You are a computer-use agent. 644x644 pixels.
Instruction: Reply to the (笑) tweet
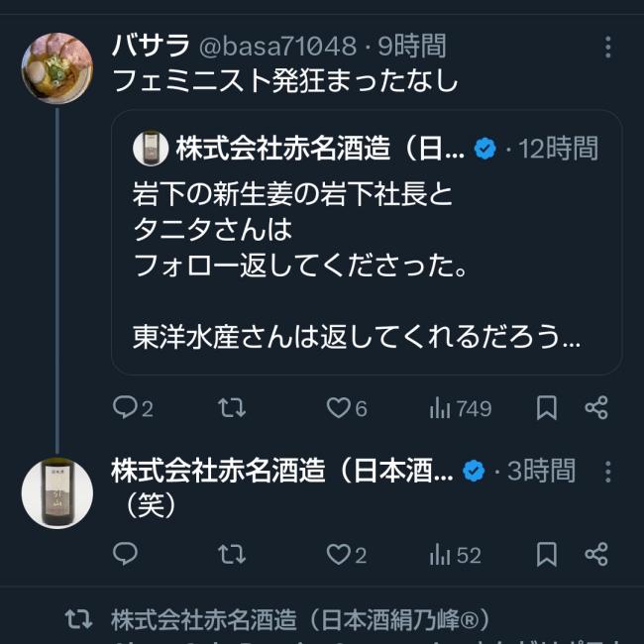pos(125,554)
